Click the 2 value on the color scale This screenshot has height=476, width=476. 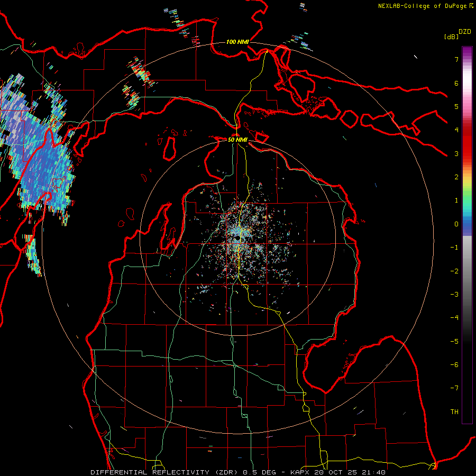[x=456, y=177]
